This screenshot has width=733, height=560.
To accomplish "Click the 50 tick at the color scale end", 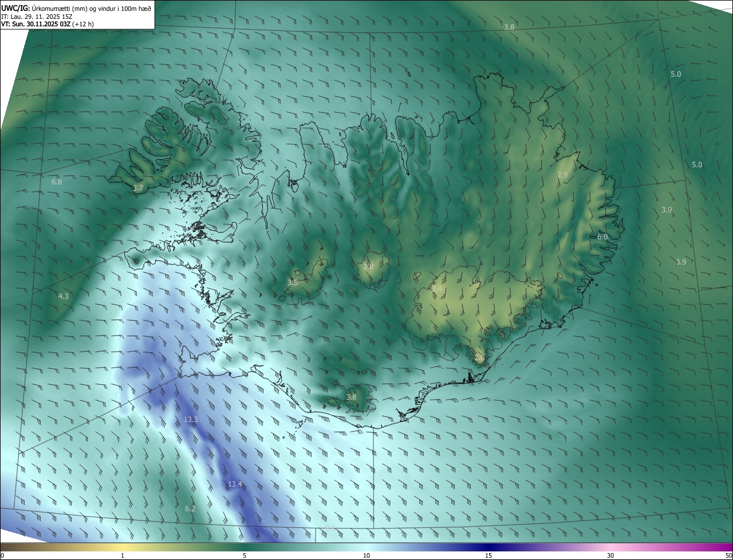I will pos(728,555).
